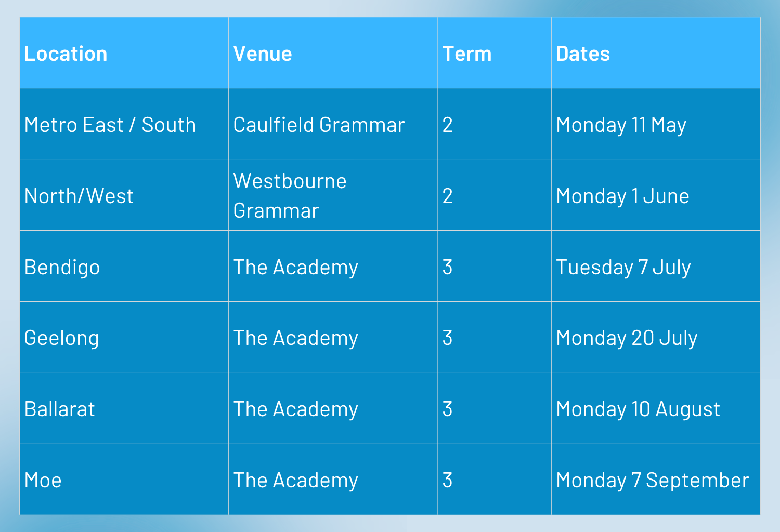This screenshot has height=532, width=780.
Task: Click the Venue column header
Action: coord(263,54)
